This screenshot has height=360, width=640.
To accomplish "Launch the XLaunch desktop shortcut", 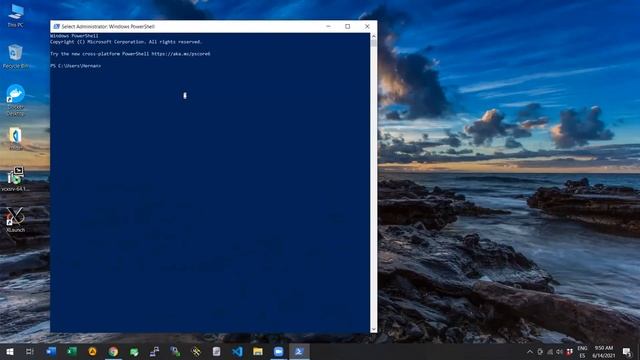I will pyautogui.click(x=16, y=220).
